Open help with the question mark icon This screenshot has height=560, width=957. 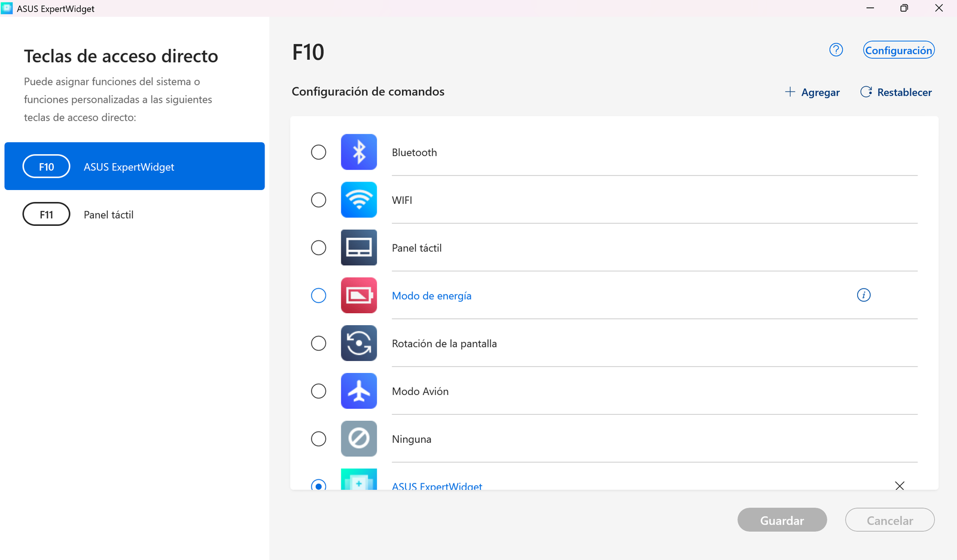point(836,50)
